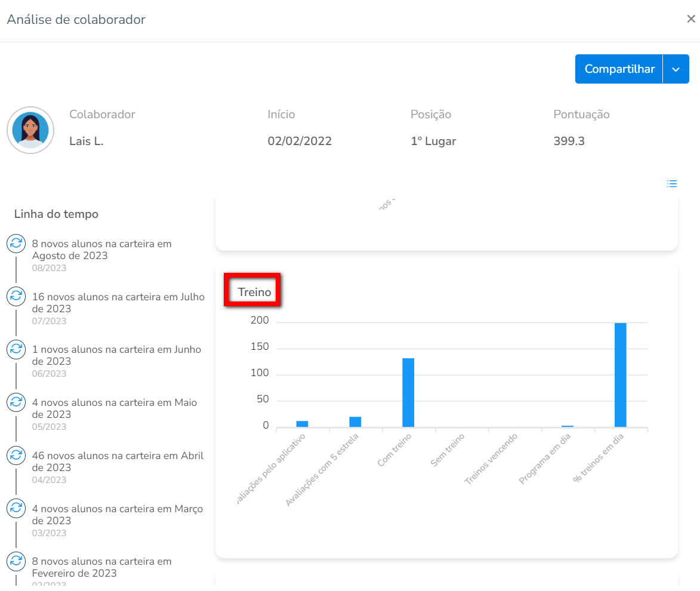Click the '% treinos em dia' bar
700x591 pixels.
click(620, 375)
